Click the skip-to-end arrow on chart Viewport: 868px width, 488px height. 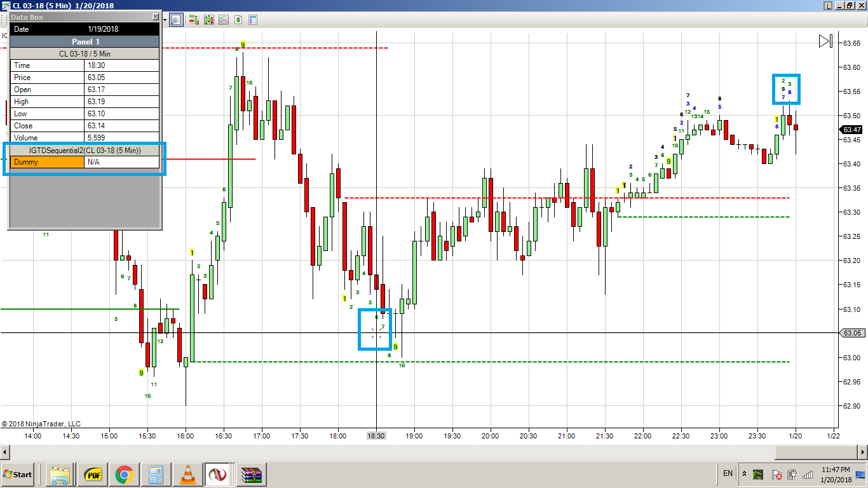click(825, 41)
